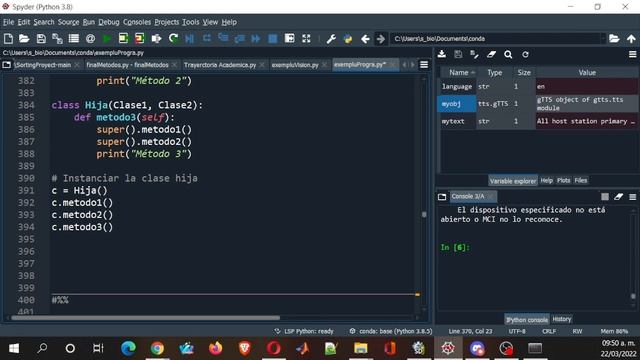Save the current file via the toolbar

[x=41, y=38]
